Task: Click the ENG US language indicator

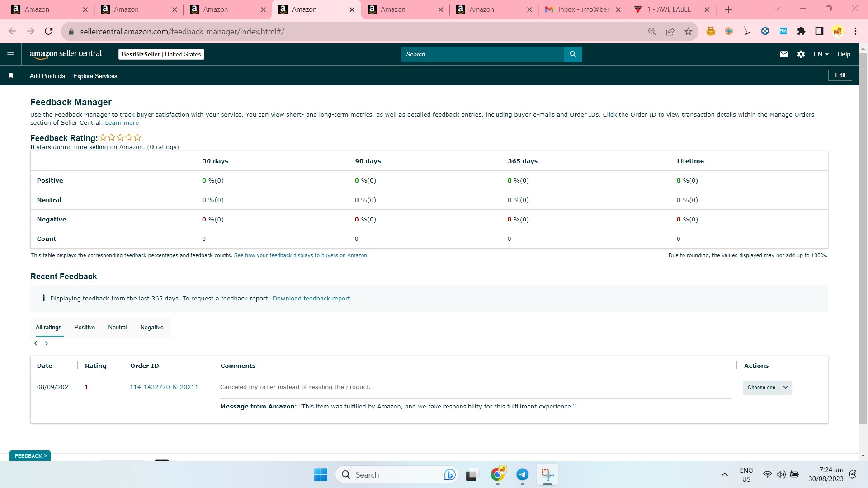Action: pyautogui.click(x=746, y=474)
